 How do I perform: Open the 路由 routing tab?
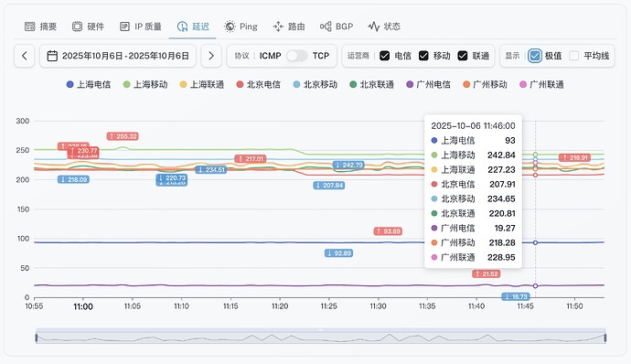click(289, 27)
